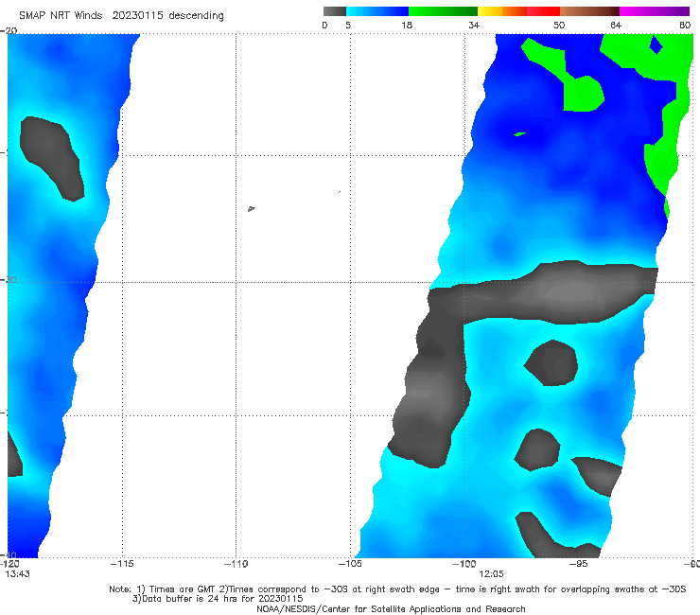700x615 pixels.
Task: Click the small gray island mark near -110 longitude
Action: [251, 208]
